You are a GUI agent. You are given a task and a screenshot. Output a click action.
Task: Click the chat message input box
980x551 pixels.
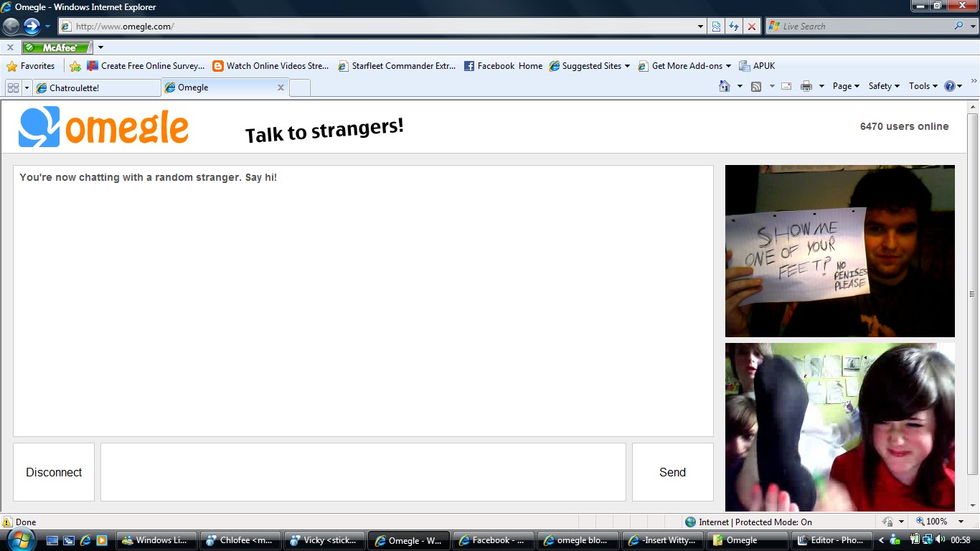pos(363,472)
